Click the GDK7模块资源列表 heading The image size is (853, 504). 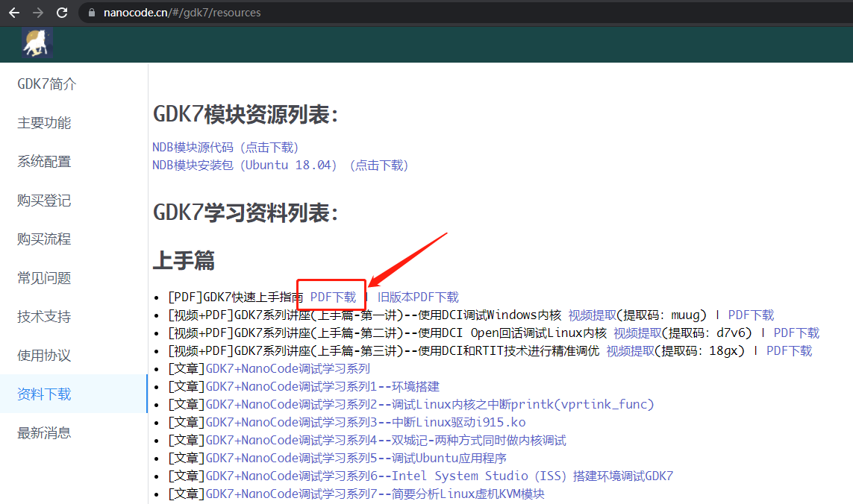click(x=246, y=115)
